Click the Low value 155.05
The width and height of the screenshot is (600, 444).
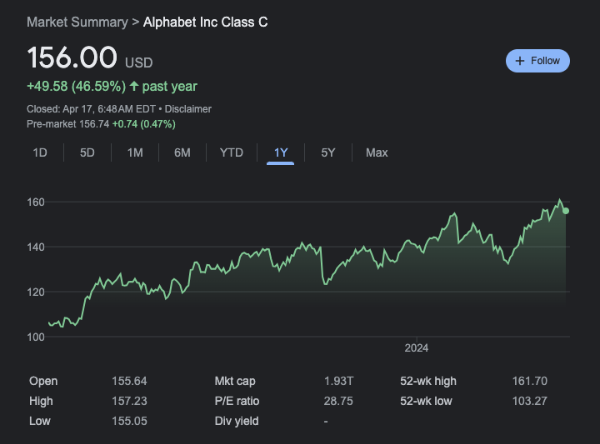click(x=129, y=421)
